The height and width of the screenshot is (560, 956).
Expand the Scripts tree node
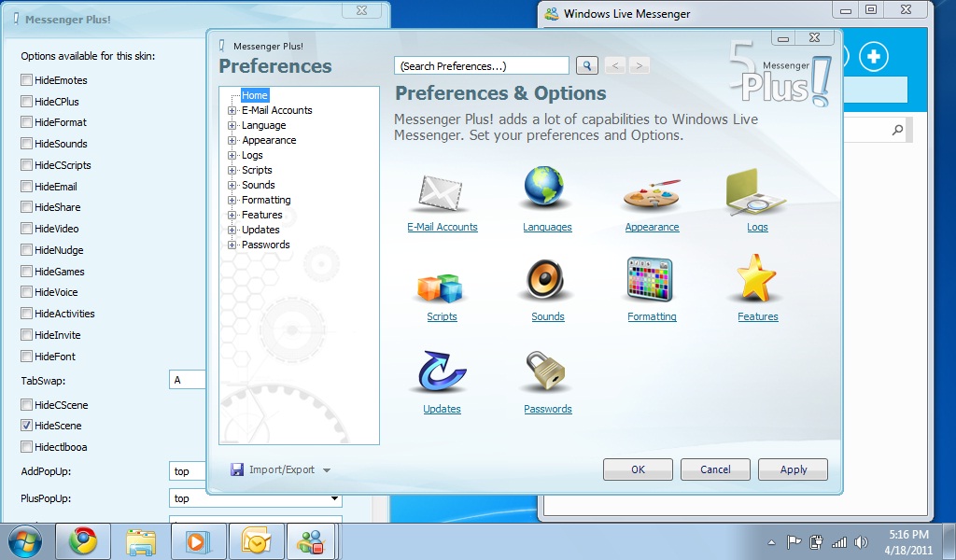click(232, 170)
